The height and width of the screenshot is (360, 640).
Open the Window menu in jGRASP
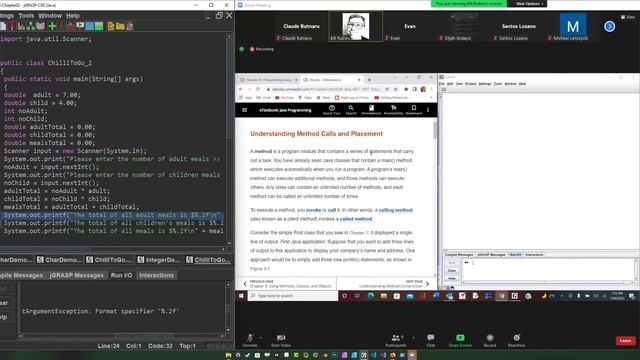[x=50, y=16]
